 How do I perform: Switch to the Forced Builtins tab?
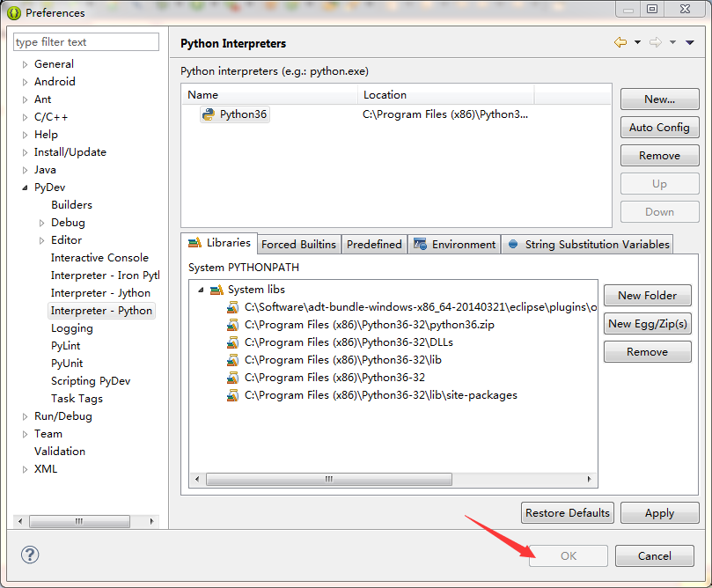(x=298, y=245)
